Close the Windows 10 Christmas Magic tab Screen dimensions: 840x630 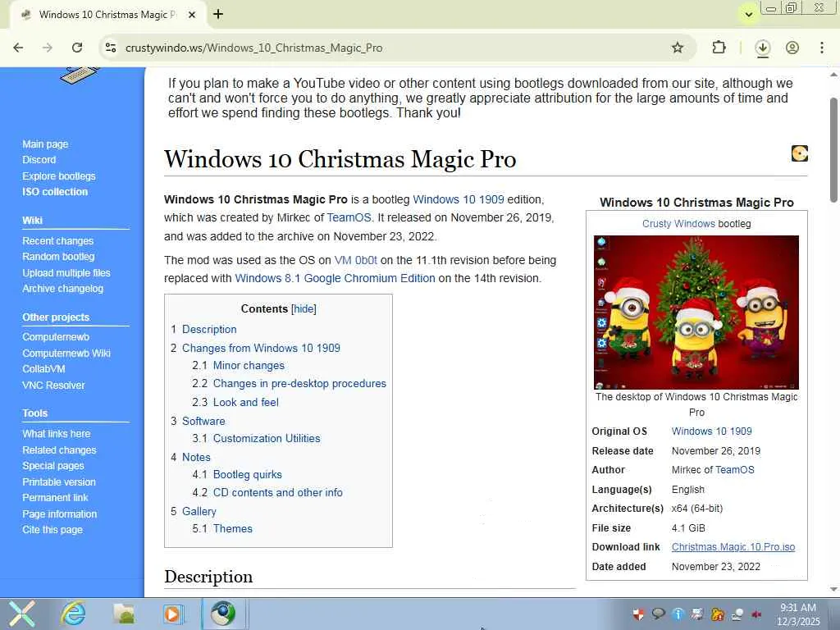click(192, 15)
